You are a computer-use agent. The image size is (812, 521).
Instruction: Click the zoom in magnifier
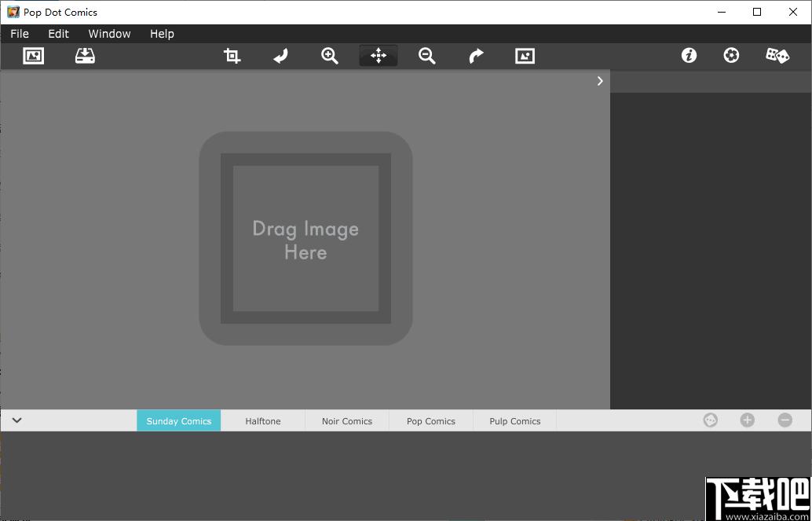329,56
